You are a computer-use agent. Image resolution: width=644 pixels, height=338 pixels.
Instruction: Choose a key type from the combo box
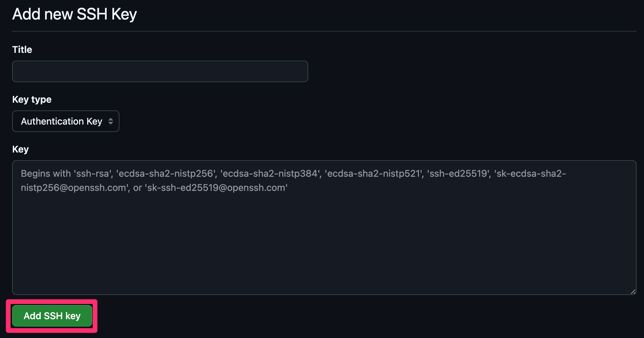[66, 121]
